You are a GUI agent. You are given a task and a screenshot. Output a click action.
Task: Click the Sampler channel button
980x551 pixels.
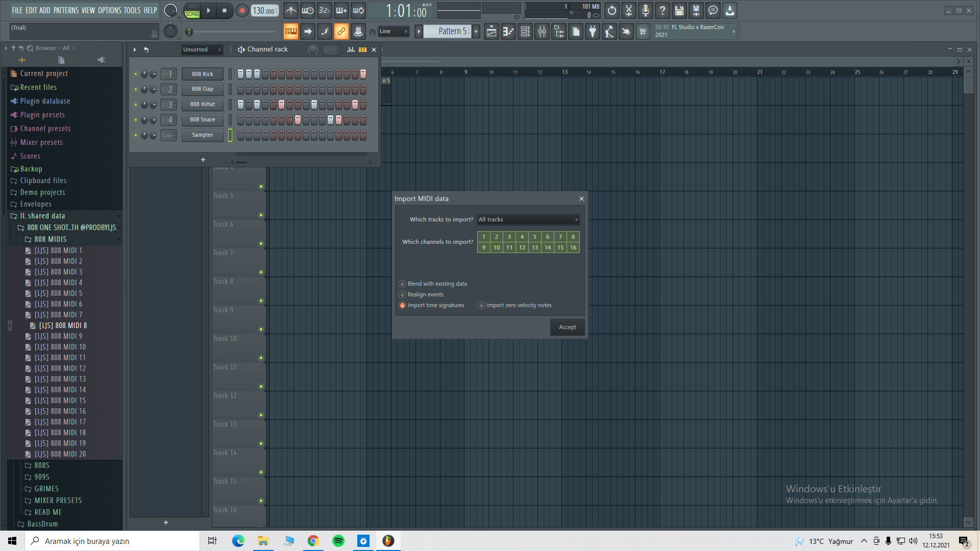pyautogui.click(x=203, y=135)
